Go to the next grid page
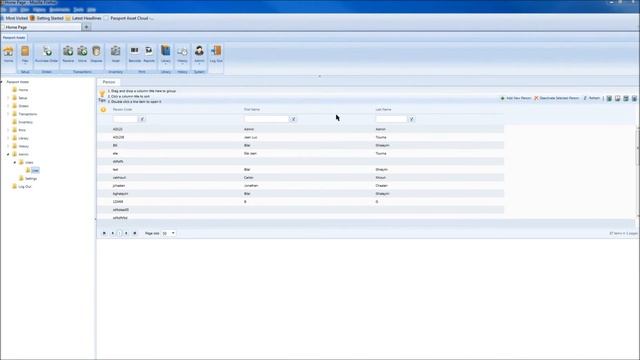The width and height of the screenshot is (640, 360). click(x=126, y=233)
